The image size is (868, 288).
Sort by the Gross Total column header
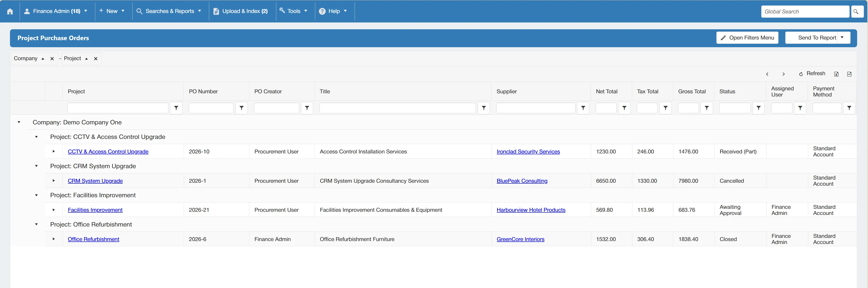[692, 91]
